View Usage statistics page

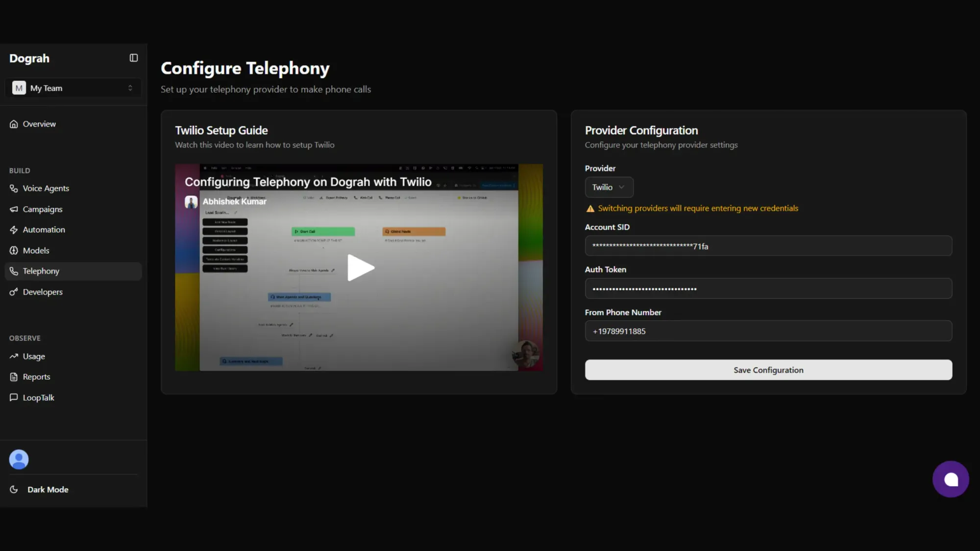click(34, 357)
